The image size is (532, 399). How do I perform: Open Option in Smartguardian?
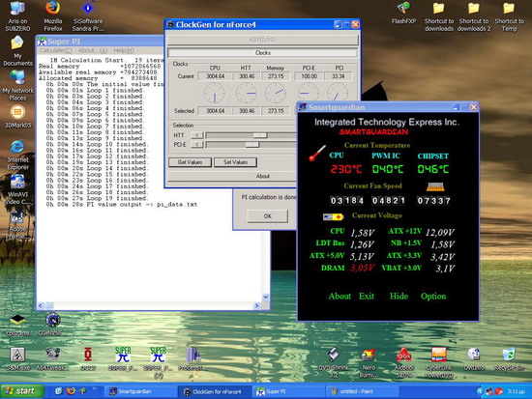433,296
